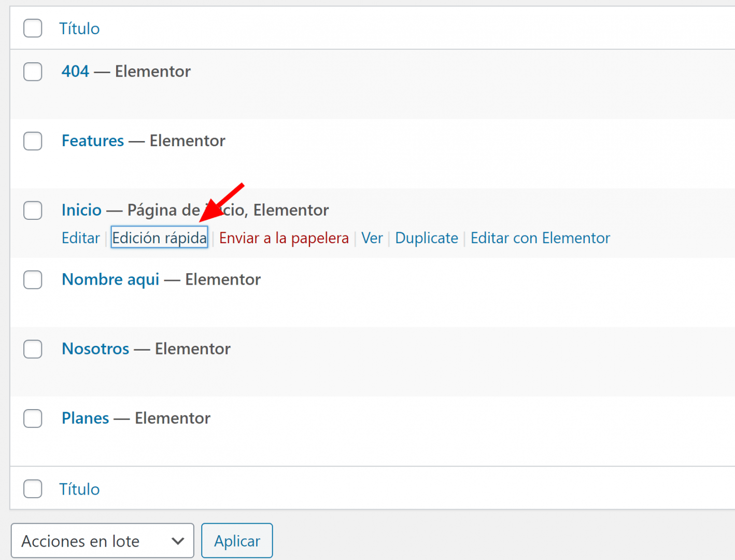Sort by the top Título column header
This screenshot has height=560, width=735.
pyautogui.click(x=79, y=29)
